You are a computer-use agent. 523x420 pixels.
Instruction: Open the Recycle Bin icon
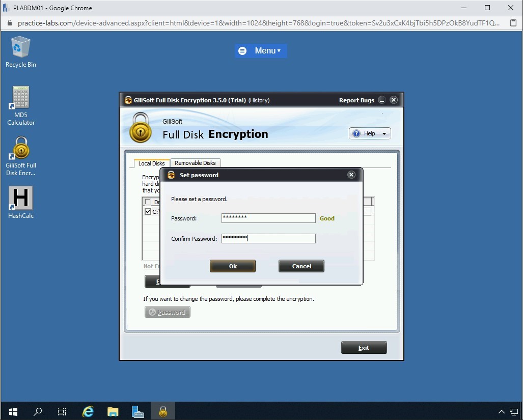coord(21,51)
